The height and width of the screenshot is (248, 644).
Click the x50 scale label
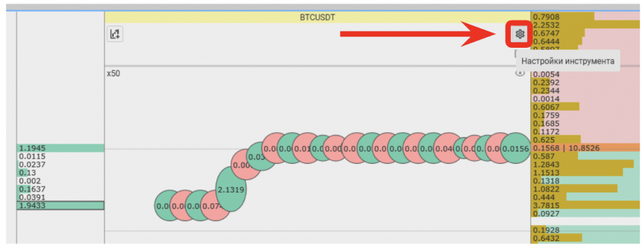click(113, 74)
